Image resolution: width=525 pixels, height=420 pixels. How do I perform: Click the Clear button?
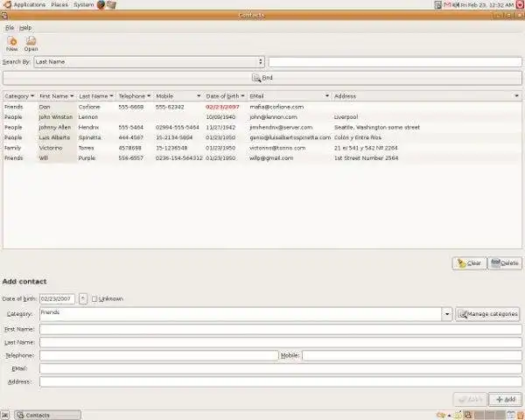[469, 263]
